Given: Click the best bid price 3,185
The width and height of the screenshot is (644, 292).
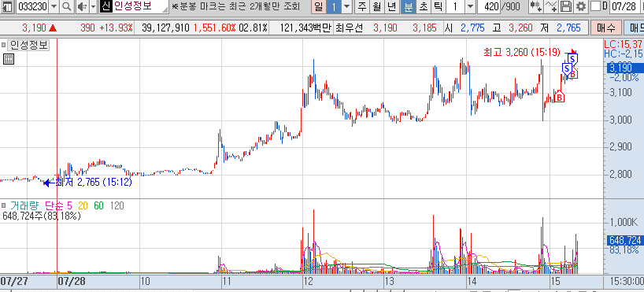Looking at the screenshot, I should point(424,28).
